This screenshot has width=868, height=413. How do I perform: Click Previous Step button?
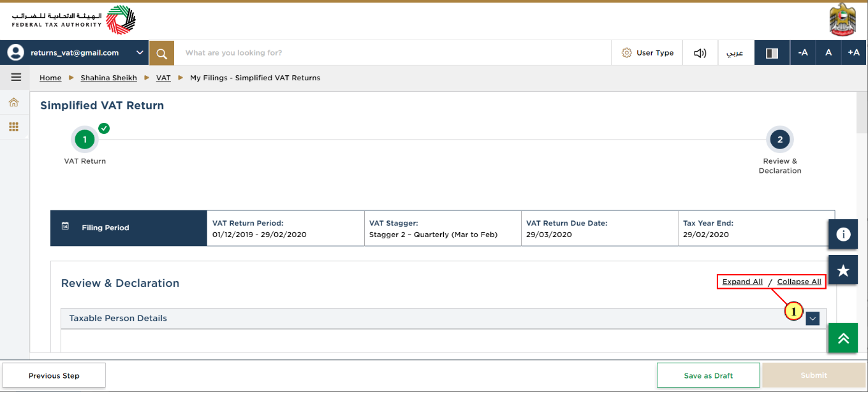(54, 375)
